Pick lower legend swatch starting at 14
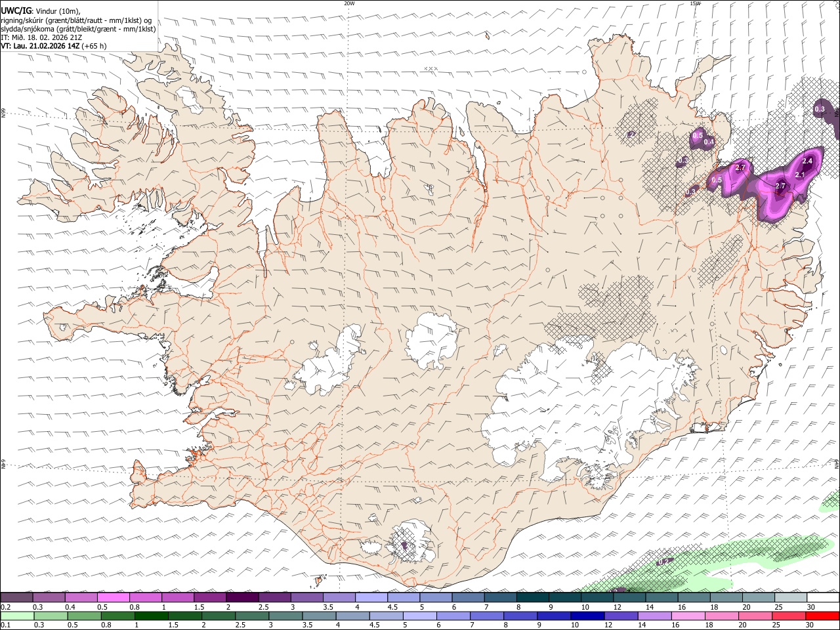Viewport: 840px width, 630px height. tap(656, 616)
